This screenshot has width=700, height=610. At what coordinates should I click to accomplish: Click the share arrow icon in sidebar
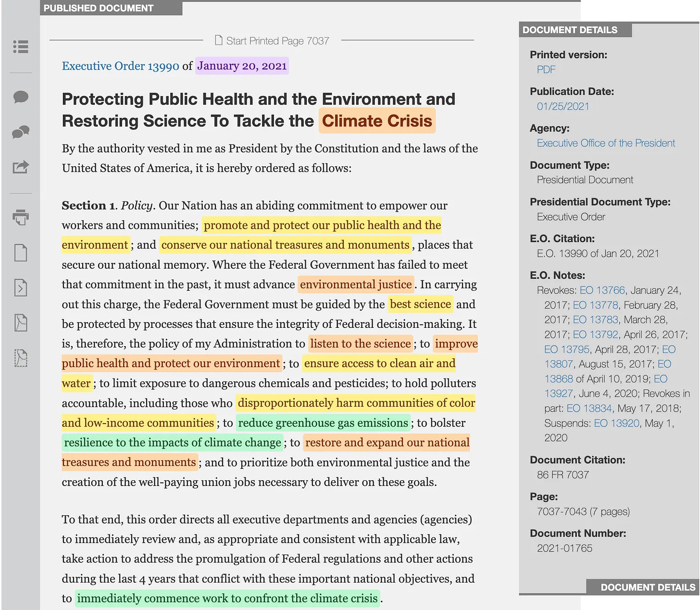(x=21, y=167)
